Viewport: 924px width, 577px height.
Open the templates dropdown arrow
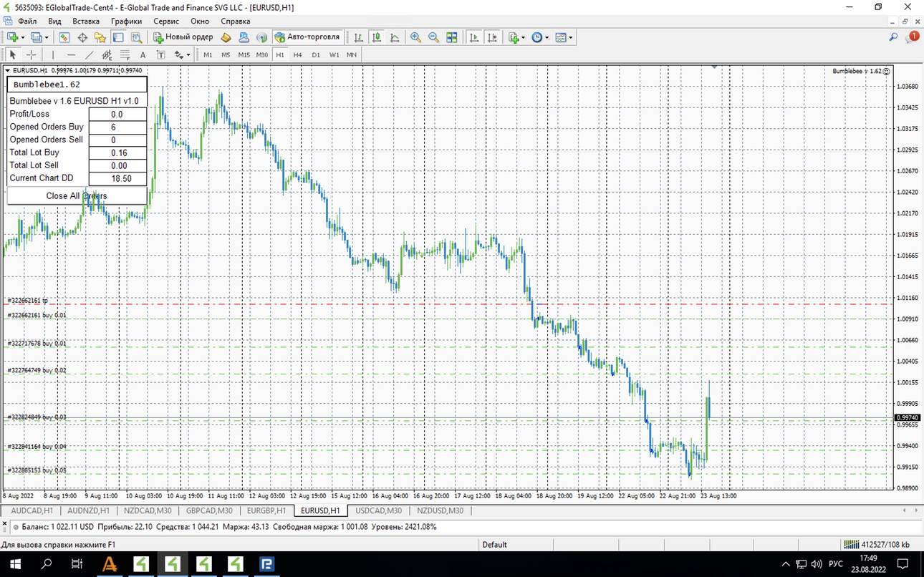(x=571, y=37)
